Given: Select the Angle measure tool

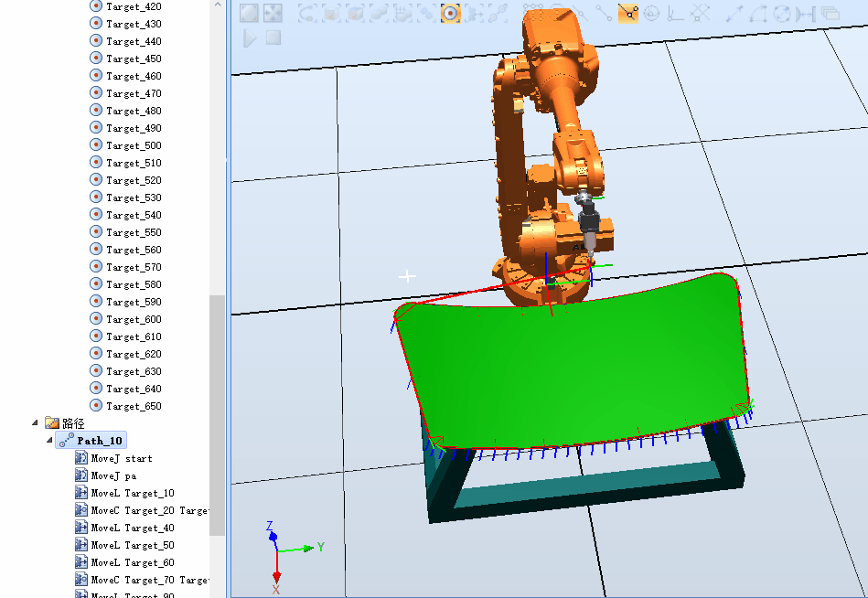Looking at the screenshot, I should (x=758, y=14).
